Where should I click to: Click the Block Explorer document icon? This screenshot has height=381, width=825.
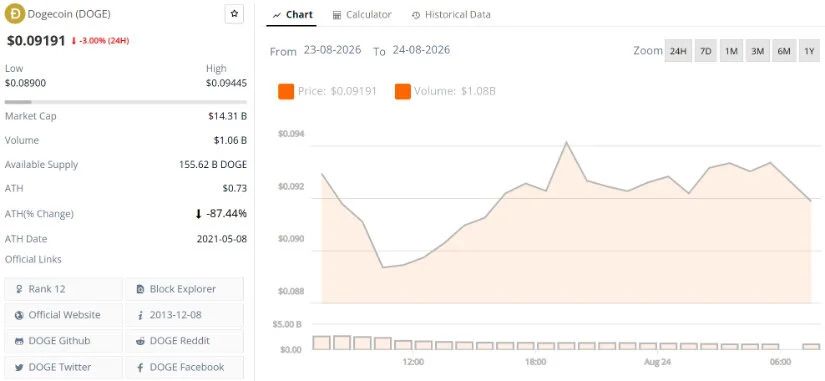pos(140,289)
